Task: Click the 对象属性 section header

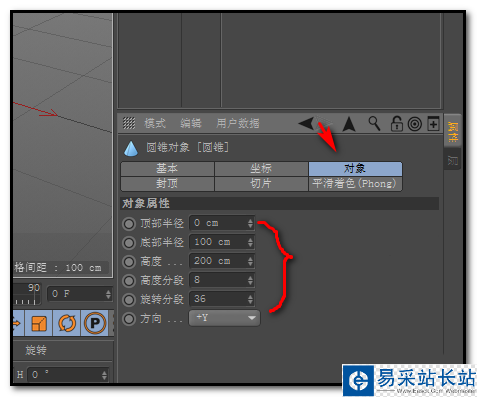Action: pos(280,203)
